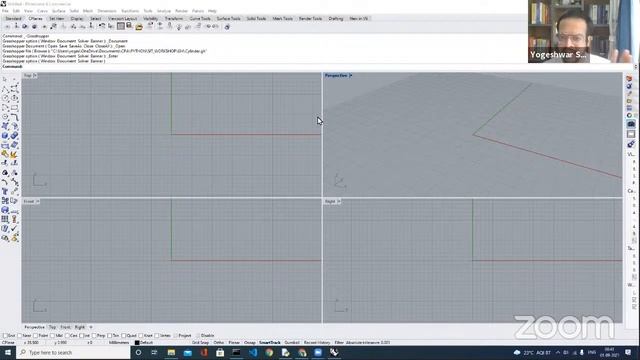Select the Rectangle tool in left toolbar
The image size is (640, 360).
14,107
